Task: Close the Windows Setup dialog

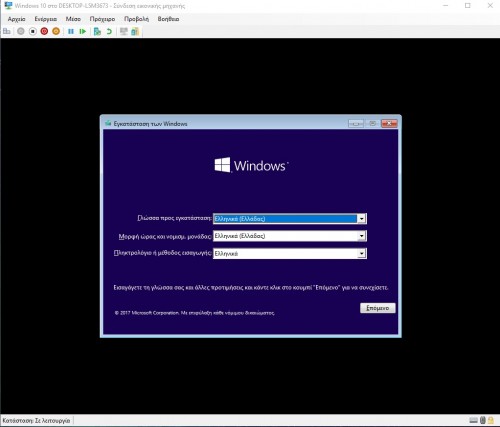Action: click(389, 124)
